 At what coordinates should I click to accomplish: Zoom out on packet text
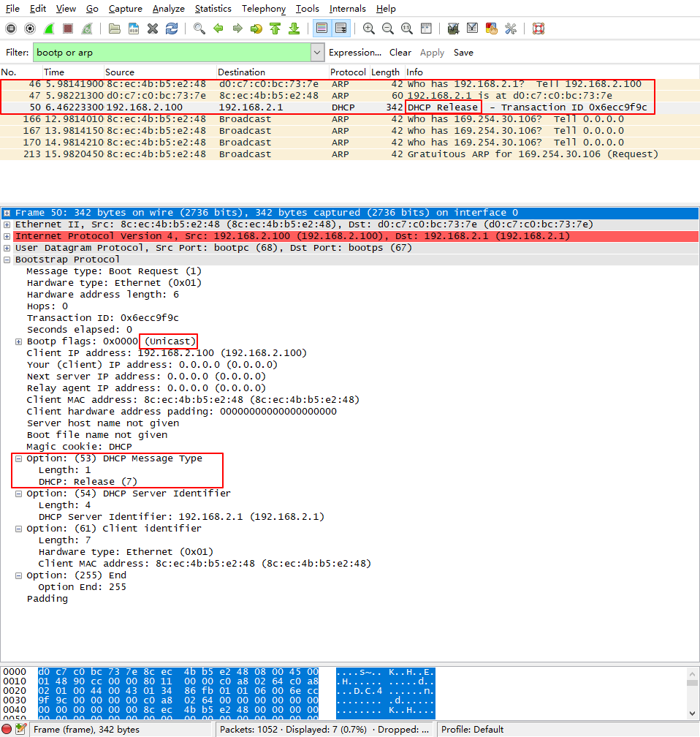tap(387, 29)
